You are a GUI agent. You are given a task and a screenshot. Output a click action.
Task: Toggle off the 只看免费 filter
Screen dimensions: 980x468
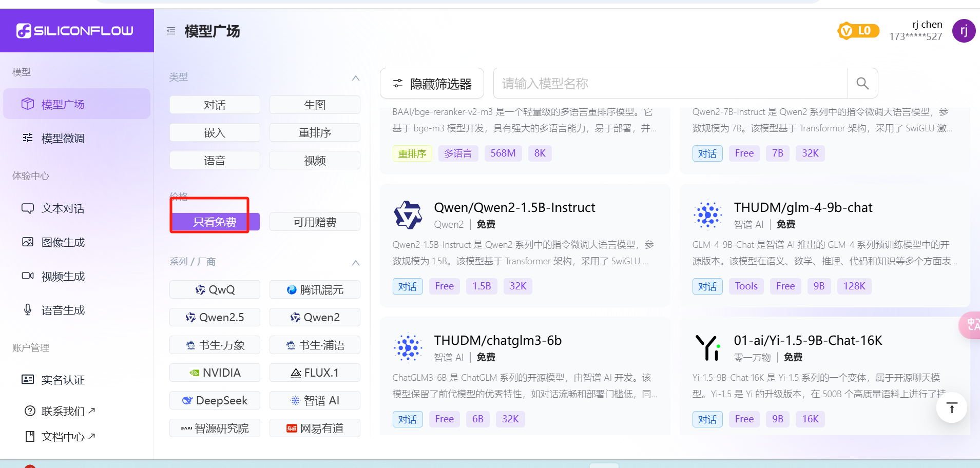[215, 222]
